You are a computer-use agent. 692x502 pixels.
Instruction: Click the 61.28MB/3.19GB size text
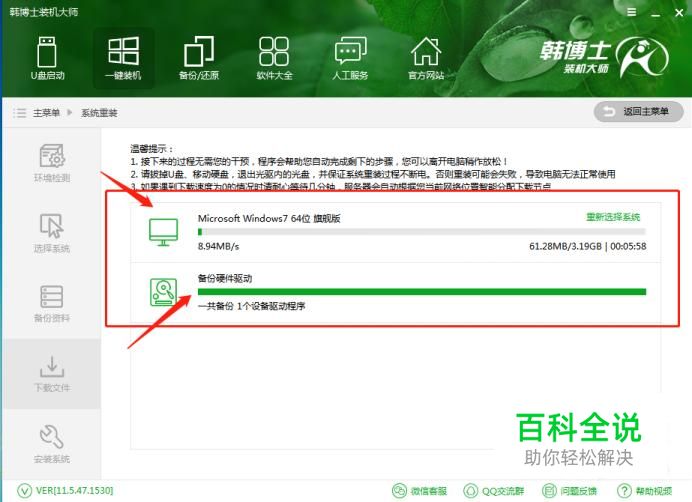565,246
